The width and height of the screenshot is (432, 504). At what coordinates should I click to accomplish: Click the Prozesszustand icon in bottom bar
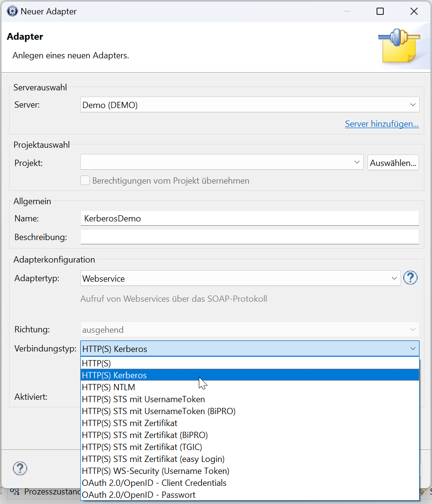click(14, 492)
